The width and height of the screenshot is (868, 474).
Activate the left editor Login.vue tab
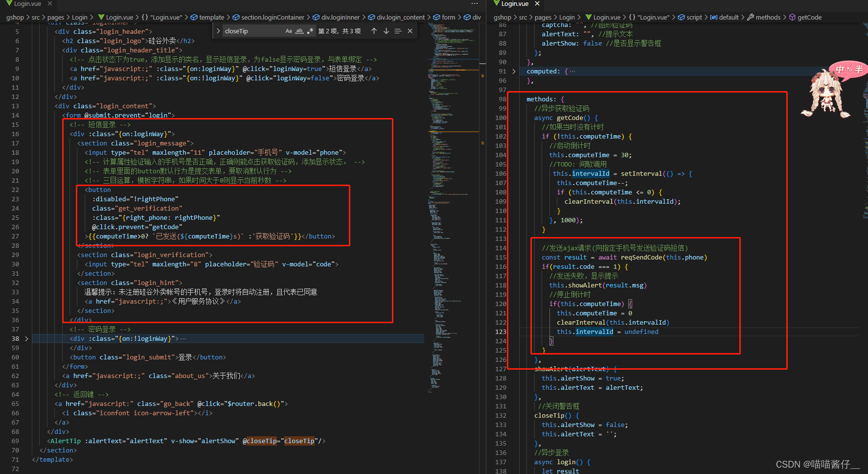point(27,3)
